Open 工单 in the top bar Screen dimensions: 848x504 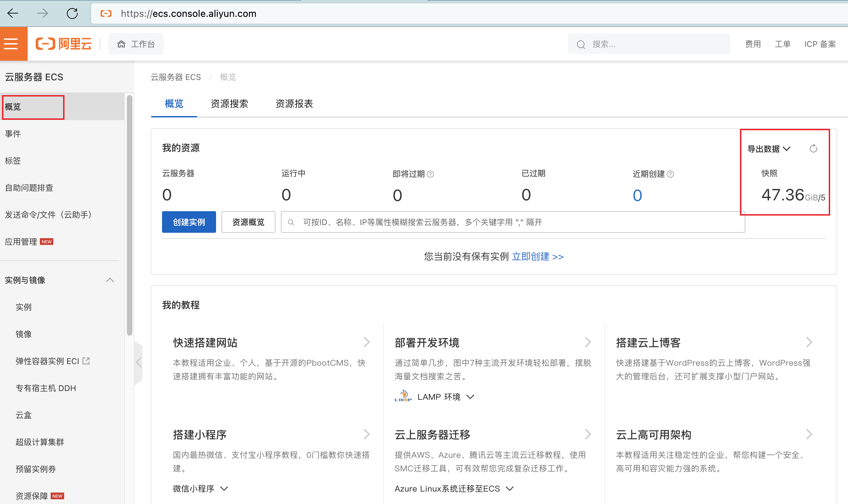pyautogui.click(x=783, y=44)
